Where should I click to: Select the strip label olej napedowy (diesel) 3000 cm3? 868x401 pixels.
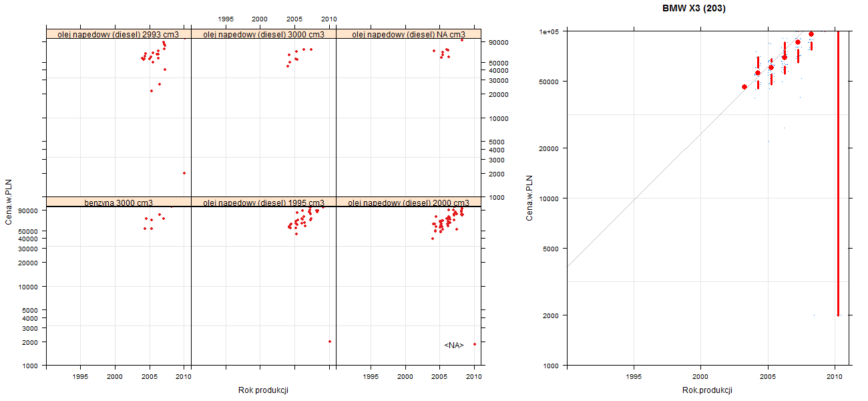(264, 34)
